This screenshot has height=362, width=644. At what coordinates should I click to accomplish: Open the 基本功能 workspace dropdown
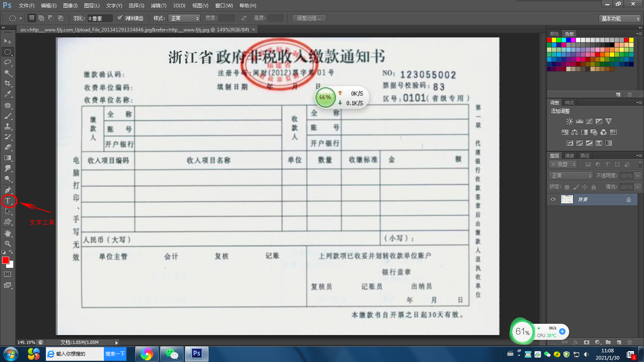pos(619,19)
